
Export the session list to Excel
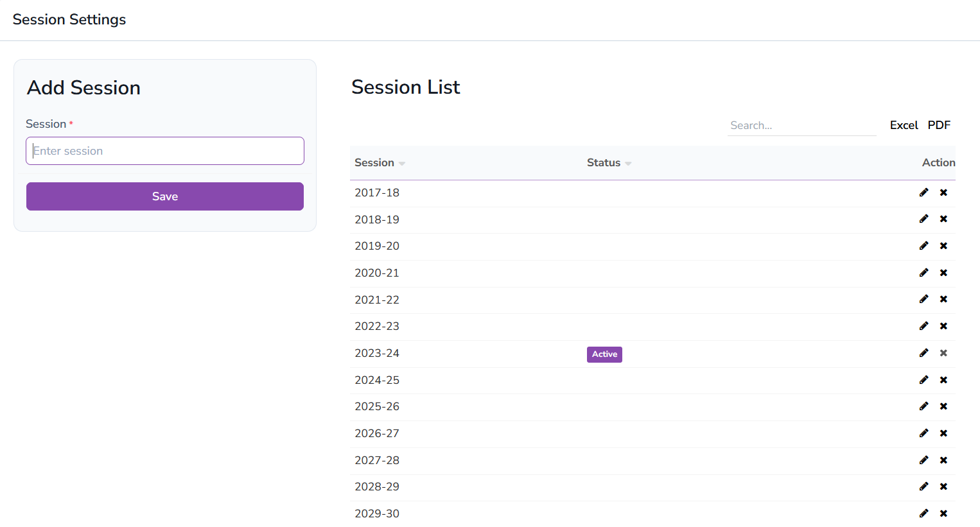[x=904, y=125]
